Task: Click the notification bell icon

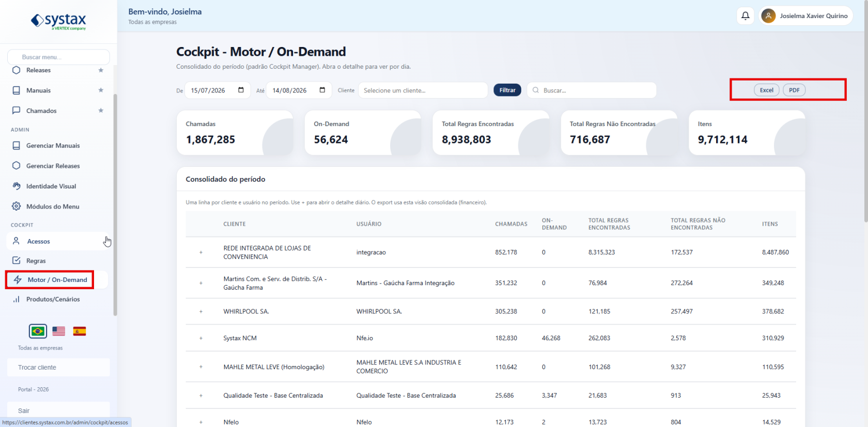Action: tap(746, 16)
